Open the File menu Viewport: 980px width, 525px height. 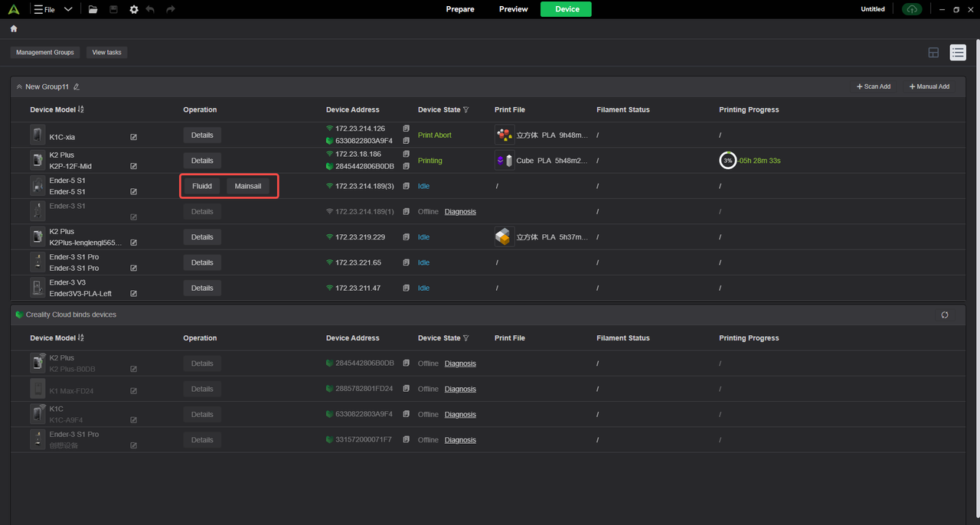pos(44,9)
